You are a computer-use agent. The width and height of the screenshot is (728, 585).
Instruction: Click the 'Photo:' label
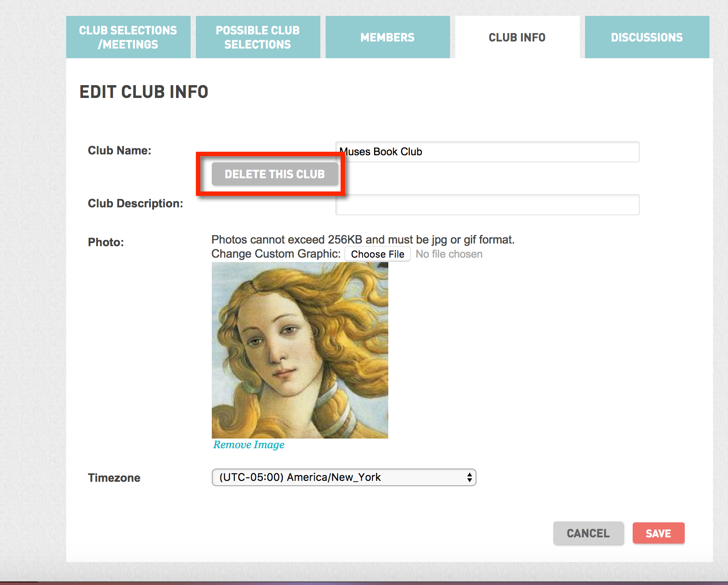106,242
